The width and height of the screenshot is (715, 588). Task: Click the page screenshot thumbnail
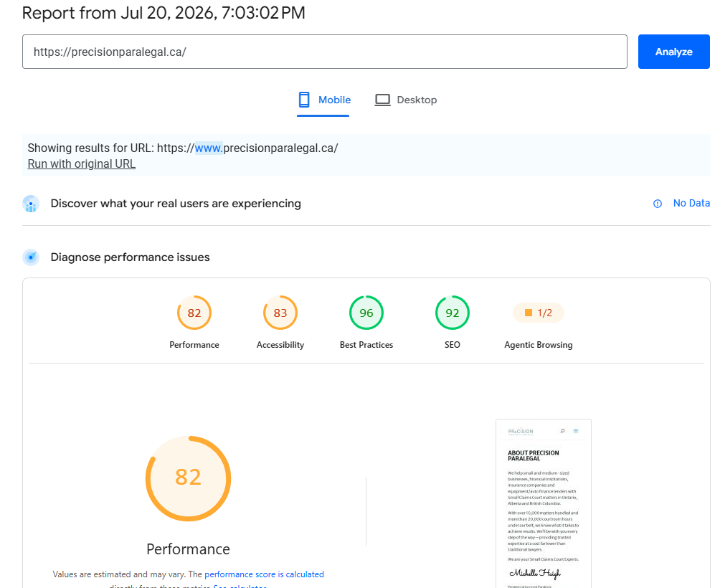[544, 503]
